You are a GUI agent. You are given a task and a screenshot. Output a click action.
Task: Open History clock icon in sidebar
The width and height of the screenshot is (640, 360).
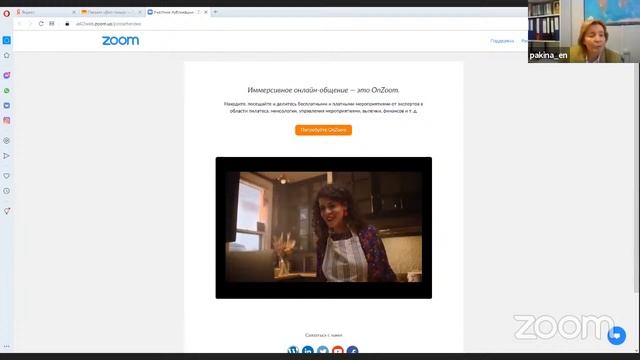7,191
